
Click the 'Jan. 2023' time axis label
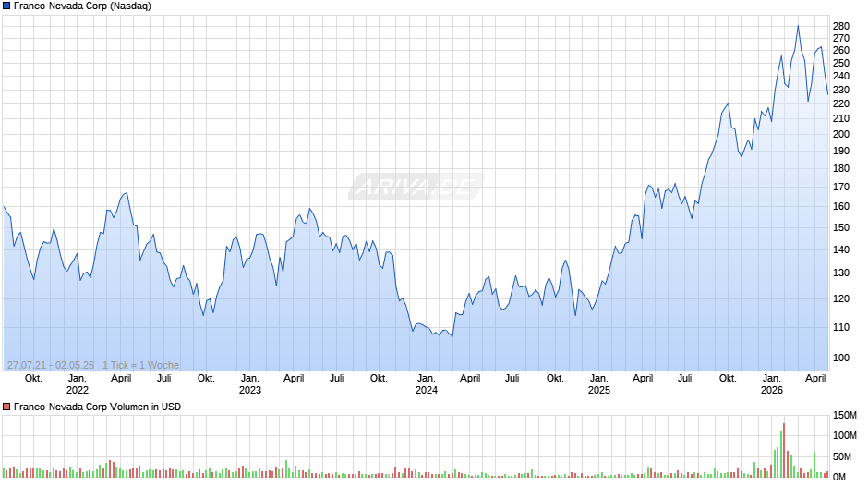click(249, 384)
